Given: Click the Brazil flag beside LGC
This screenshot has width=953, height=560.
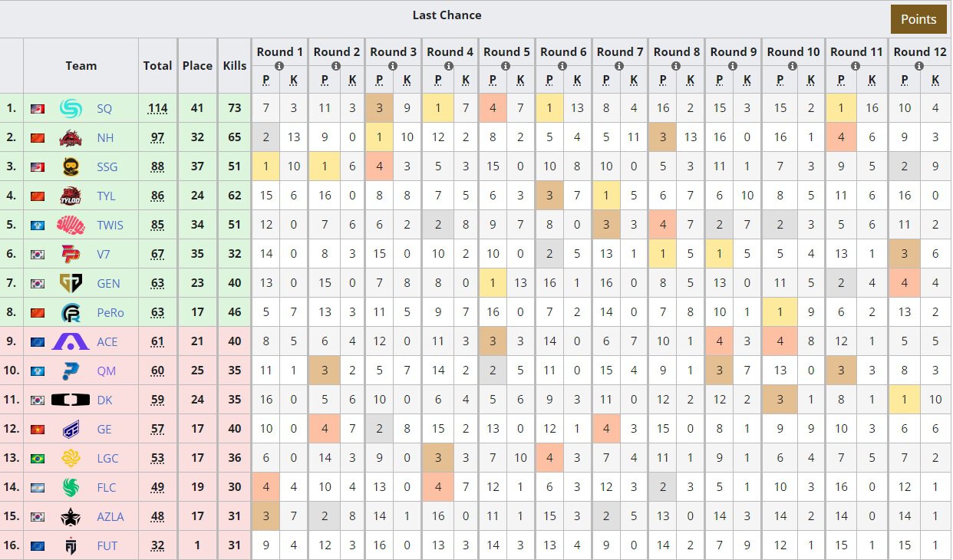Looking at the screenshot, I should [x=36, y=458].
